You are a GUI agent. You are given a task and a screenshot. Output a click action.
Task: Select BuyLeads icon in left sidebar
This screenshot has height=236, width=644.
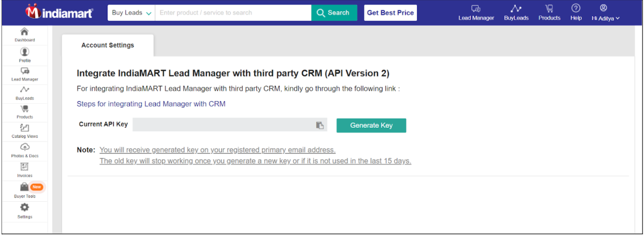(24, 93)
